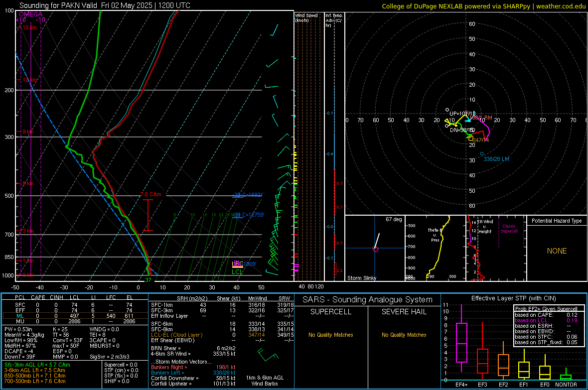Image resolution: width=588 pixels, height=390 pixels.
Task: Click the '3-6km AGL LR = 7.5 C/km' line
Action: click(x=34, y=370)
